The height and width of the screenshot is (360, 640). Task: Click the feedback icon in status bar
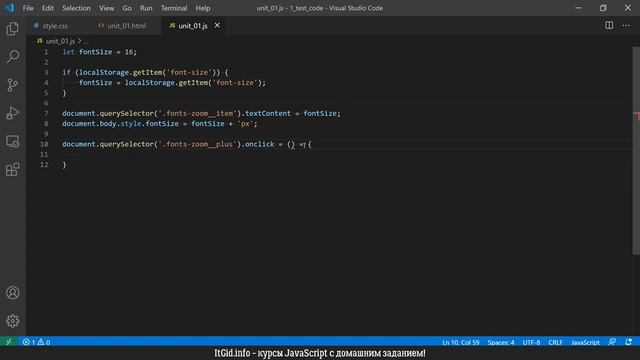click(612, 342)
